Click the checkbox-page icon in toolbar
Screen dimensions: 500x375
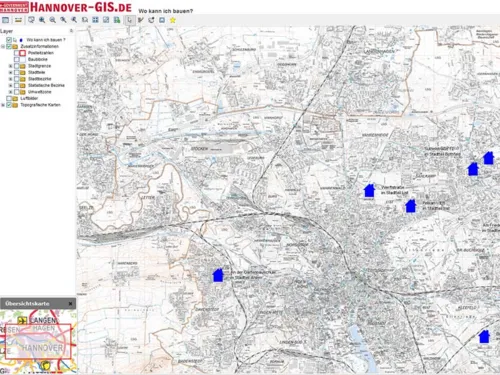tap(106, 20)
